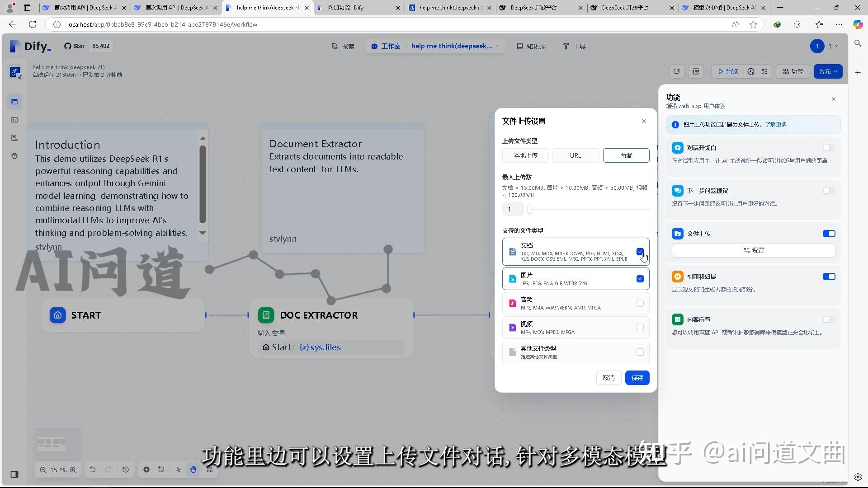
Task: Click the ENV environment variables icon
Action: click(x=696, y=71)
